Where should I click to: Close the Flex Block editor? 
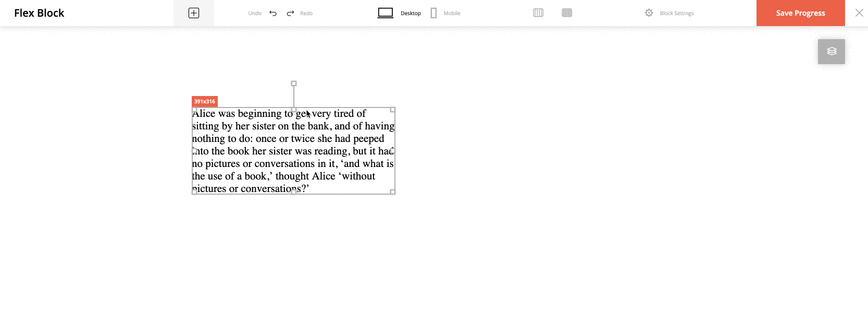point(859,13)
